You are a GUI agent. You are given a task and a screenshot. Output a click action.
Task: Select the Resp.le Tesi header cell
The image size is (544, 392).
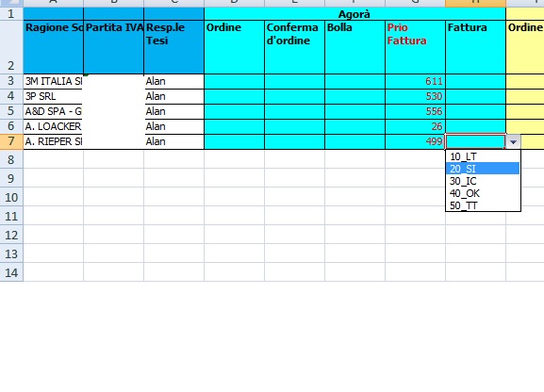pos(173,47)
